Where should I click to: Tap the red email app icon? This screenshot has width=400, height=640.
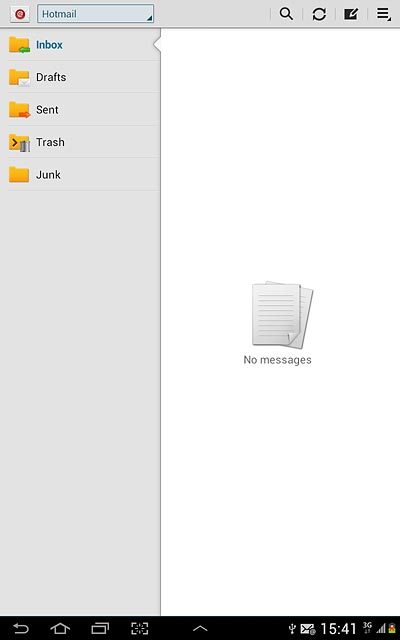click(x=20, y=14)
